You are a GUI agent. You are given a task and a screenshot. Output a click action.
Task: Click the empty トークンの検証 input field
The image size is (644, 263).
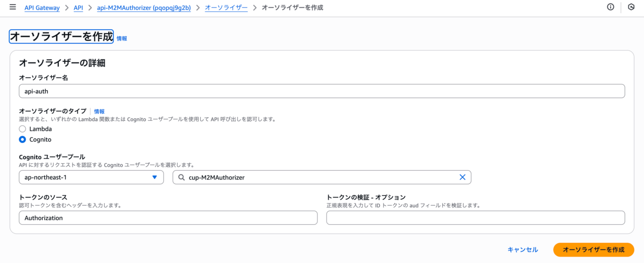475,218
